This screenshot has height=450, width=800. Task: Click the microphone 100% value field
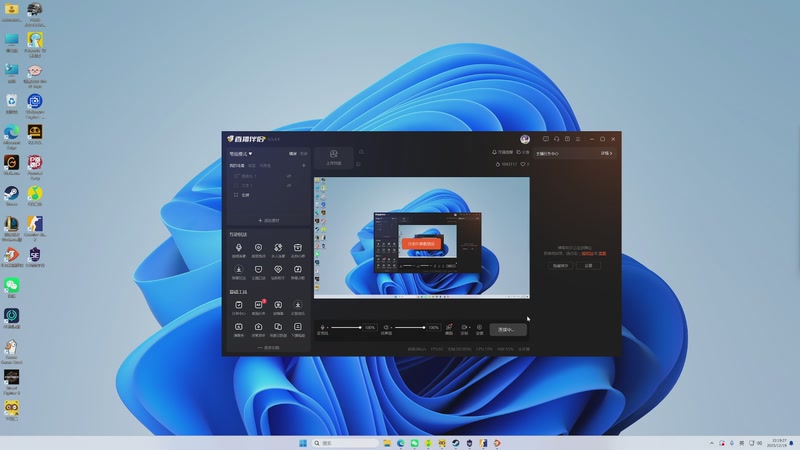(x=370, y=328)
